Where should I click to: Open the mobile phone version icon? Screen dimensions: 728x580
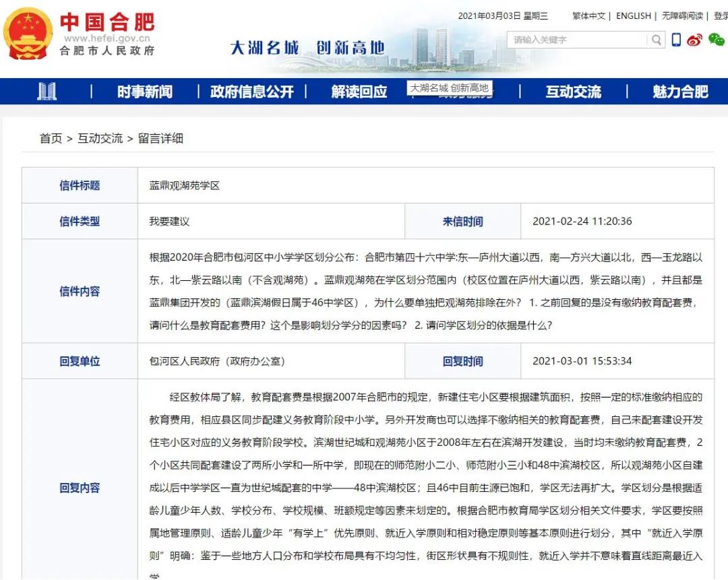(676, 40)
